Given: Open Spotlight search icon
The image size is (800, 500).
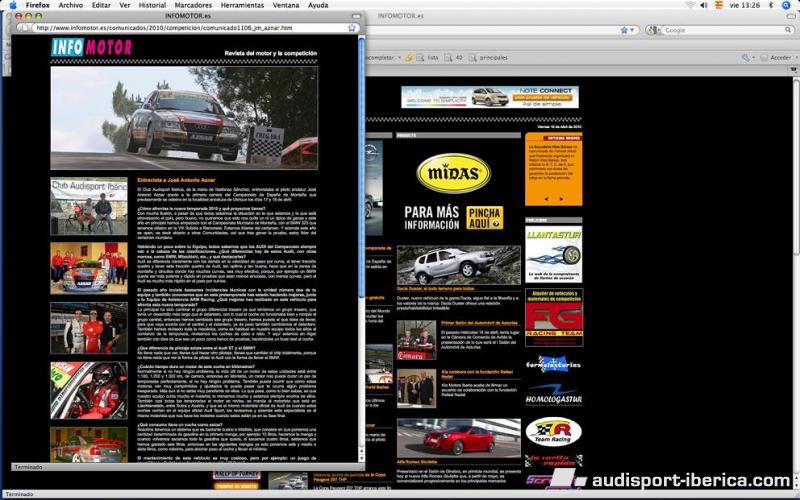Looking at the screenshot, I should pyautogui.click(x=786, y=5).
